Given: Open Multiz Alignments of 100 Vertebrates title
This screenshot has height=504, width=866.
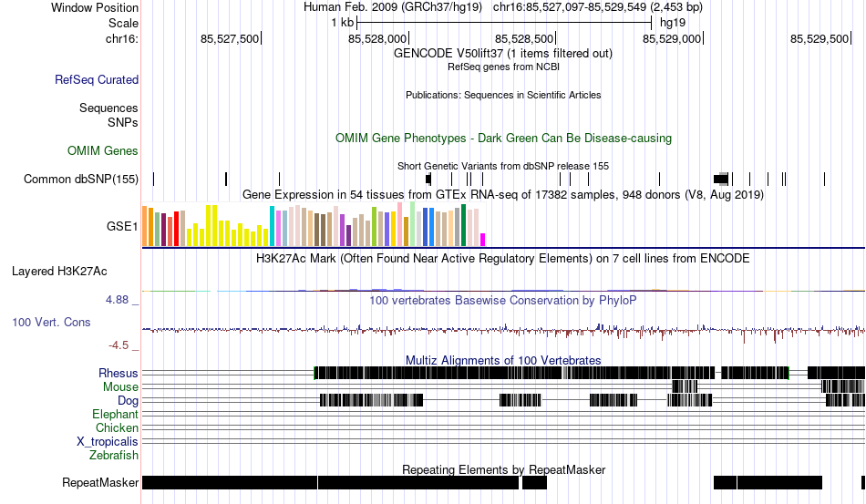Looking at the screenshot, I should point(503,361).
